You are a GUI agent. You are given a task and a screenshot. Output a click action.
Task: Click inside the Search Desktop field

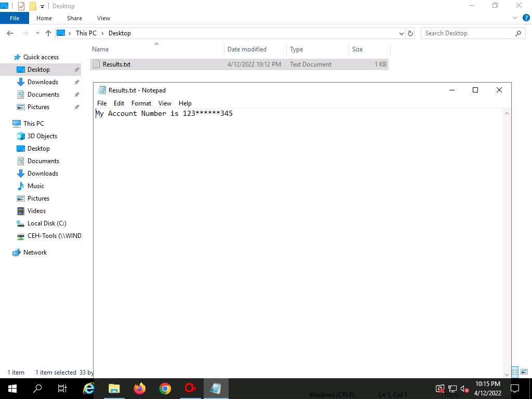point(468,33)
